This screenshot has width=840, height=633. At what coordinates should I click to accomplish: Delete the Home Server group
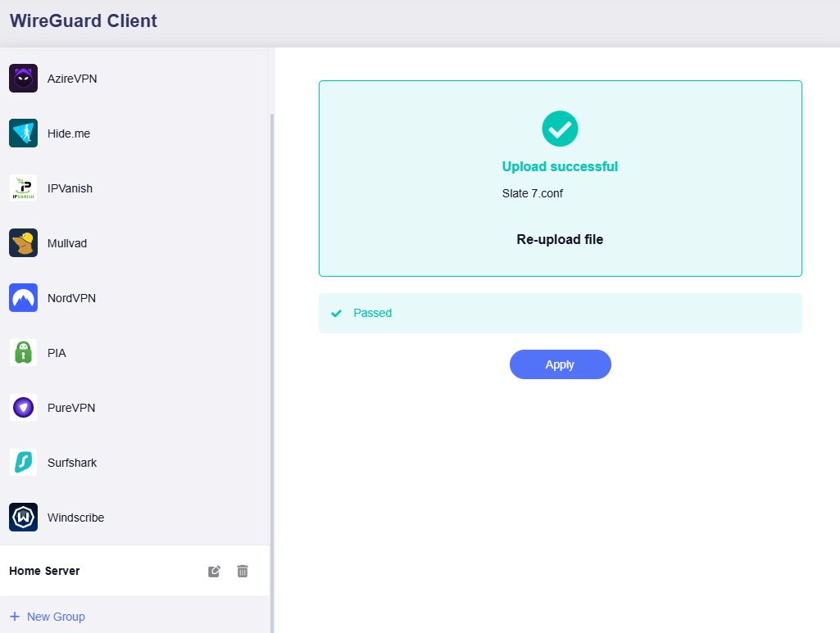point(243,571)
